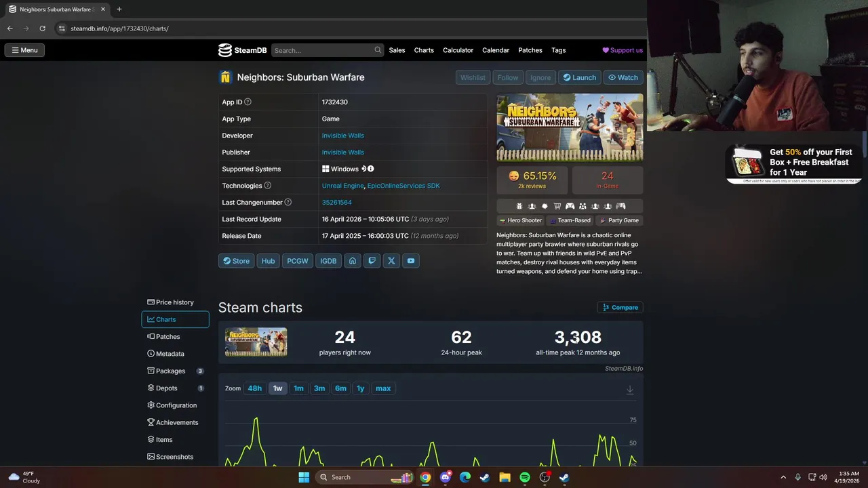The height and width of the screenshot is (488, 868).
Task: Download the chart data via download icon
Action: 630,390
